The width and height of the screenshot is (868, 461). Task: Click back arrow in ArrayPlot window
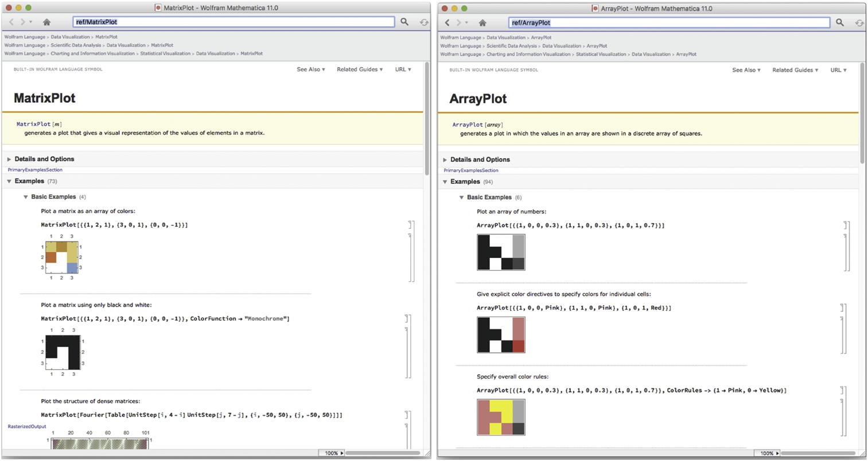tap(447, 22)
